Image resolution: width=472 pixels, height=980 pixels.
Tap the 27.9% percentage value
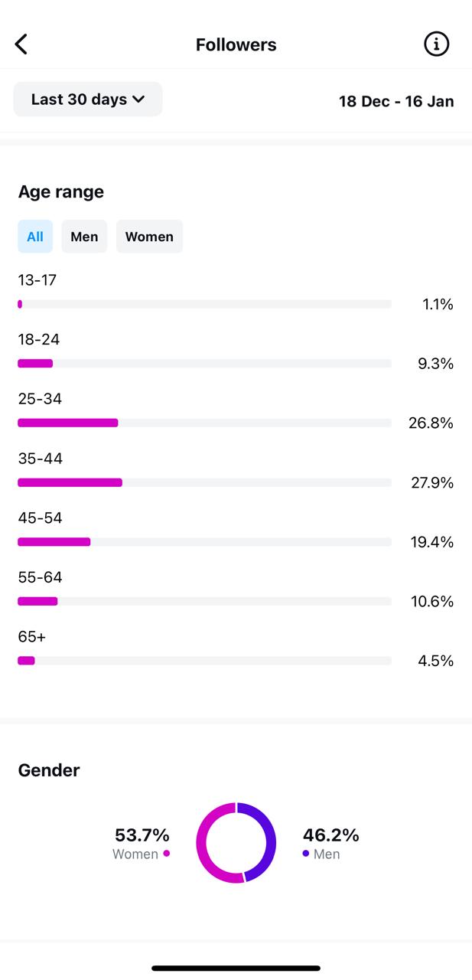point(432,482)
